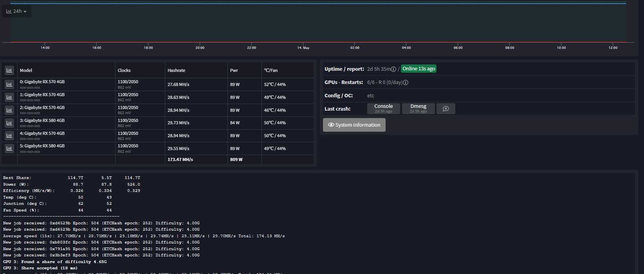Click the 14. May marker on timeline
Screen dimensions: 644x274
[x=303, y=48]
